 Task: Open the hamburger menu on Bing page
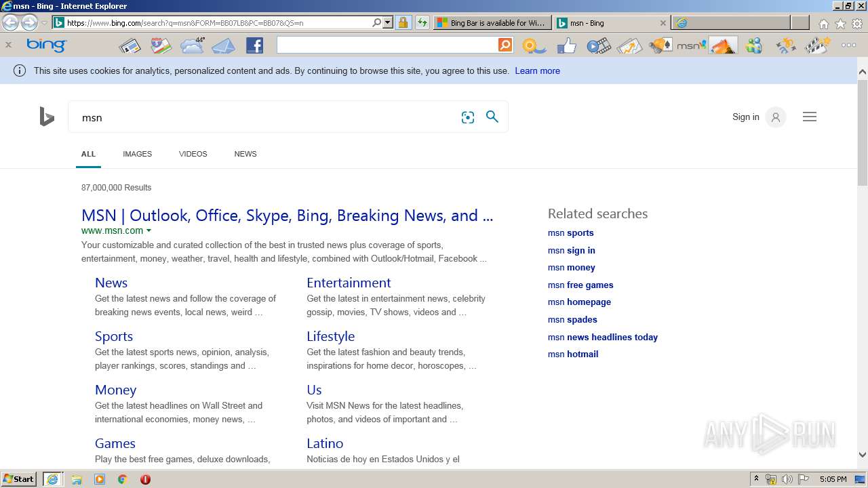(810, 117)
